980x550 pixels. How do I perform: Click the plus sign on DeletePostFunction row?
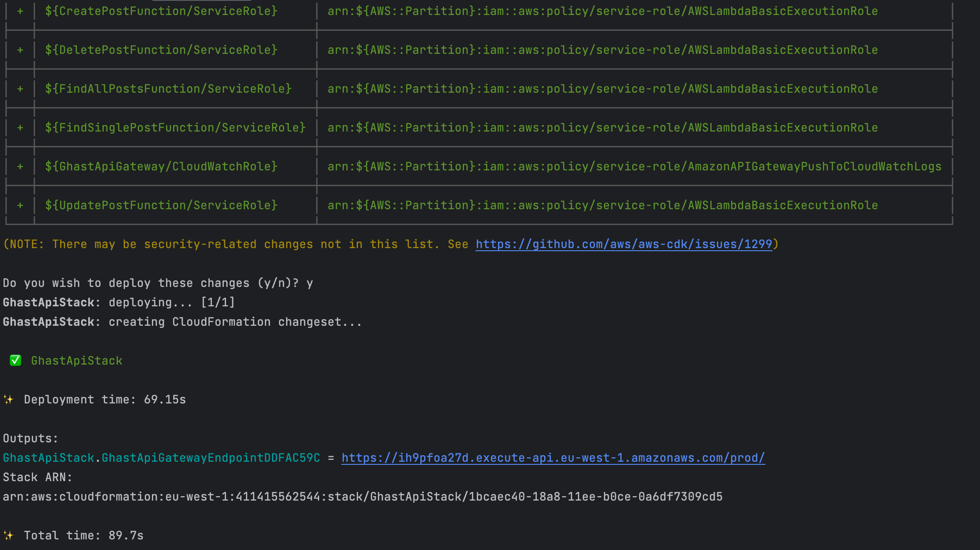[19, 49]
